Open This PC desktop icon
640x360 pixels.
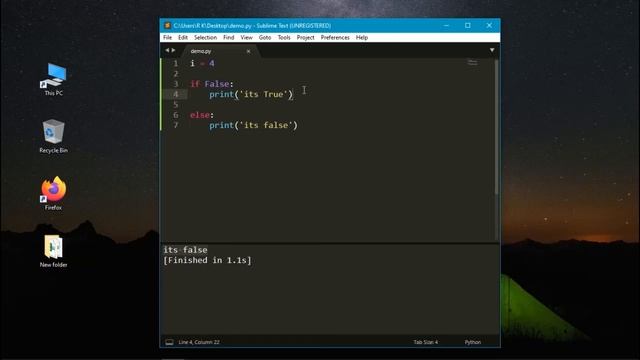[53, 79]
